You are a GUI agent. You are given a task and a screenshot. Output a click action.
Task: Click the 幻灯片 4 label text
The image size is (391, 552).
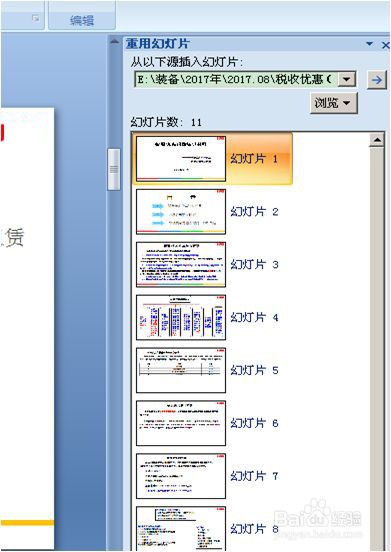click(254, 317)
